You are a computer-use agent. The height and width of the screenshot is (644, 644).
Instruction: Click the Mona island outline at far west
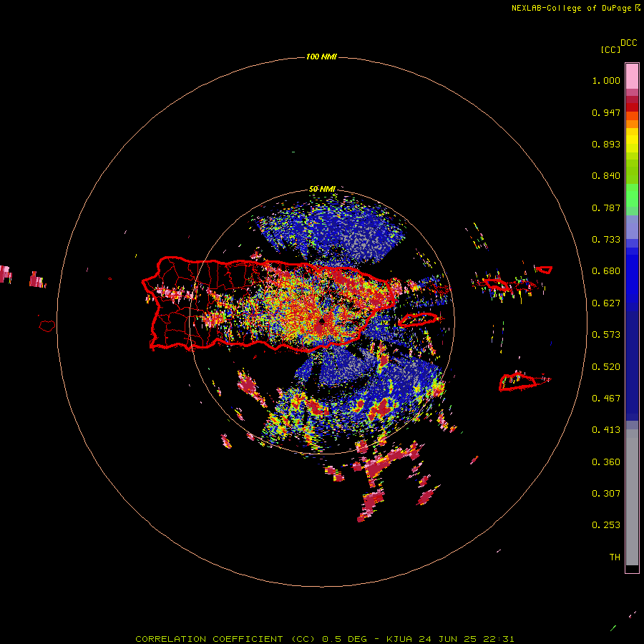click(x=47, y=326)
